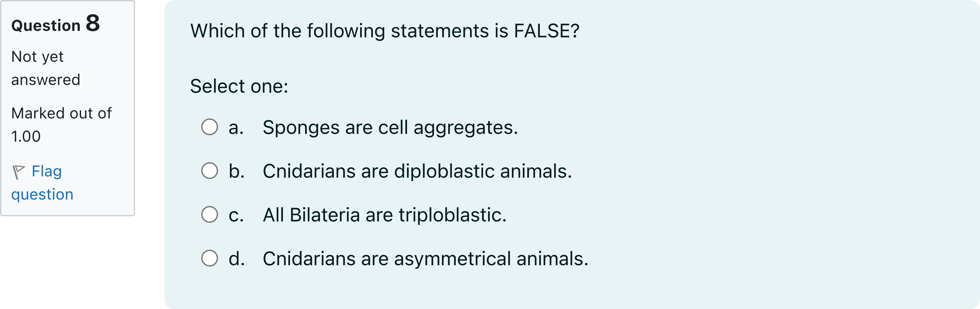Click the 'Marked out of 1.00' label
980x309 pixels.
point(61,124)
